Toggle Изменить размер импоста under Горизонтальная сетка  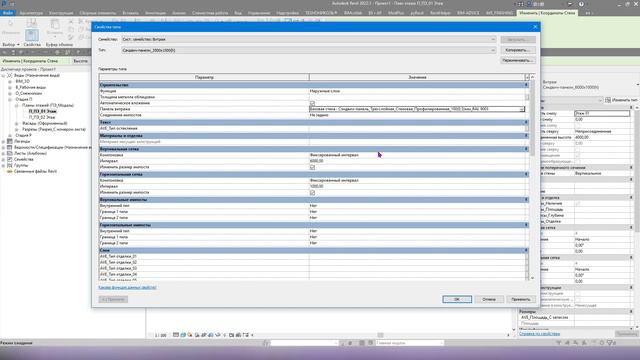(312, 193)
